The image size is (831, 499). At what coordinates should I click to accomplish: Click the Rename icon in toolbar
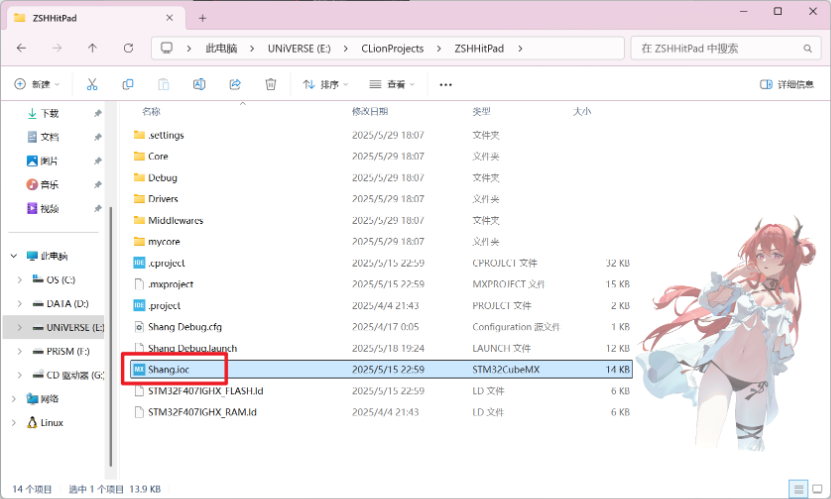click(x=199, y=84)
